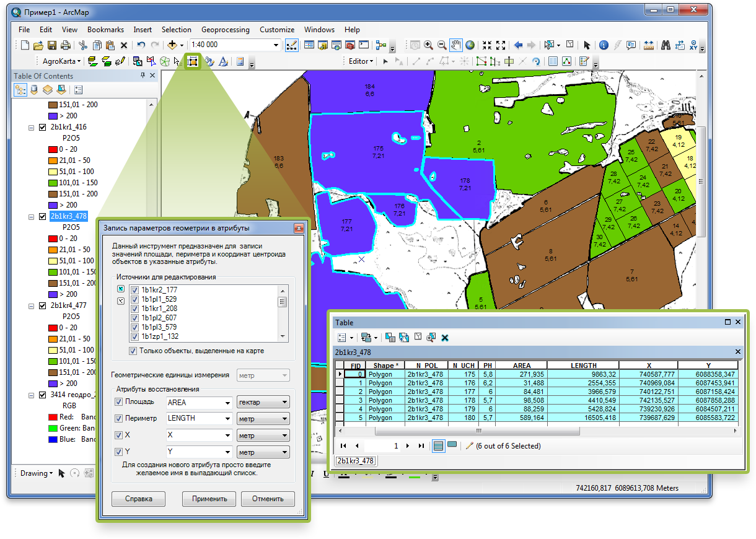Screen dimensions: 756x539
Task: Toggle visibility of layer 2b1kr3_478
Action: [x=43, y=216]
